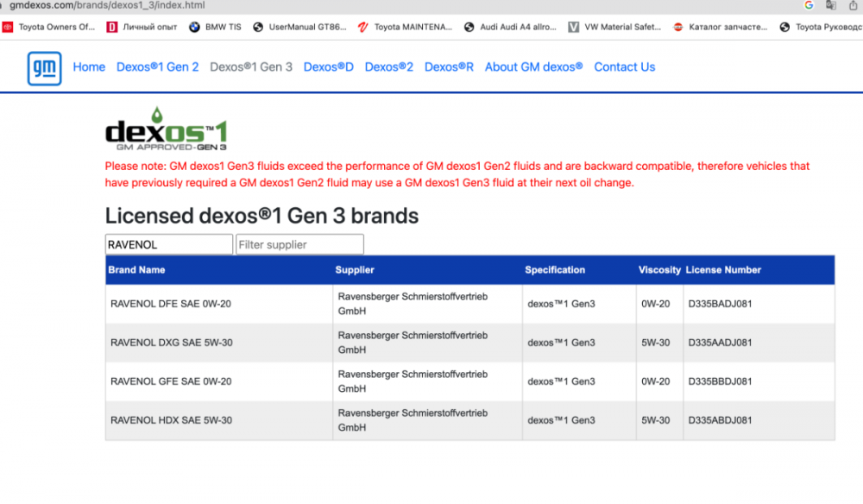Open the Личный опыт bookmark

[142, 27]
